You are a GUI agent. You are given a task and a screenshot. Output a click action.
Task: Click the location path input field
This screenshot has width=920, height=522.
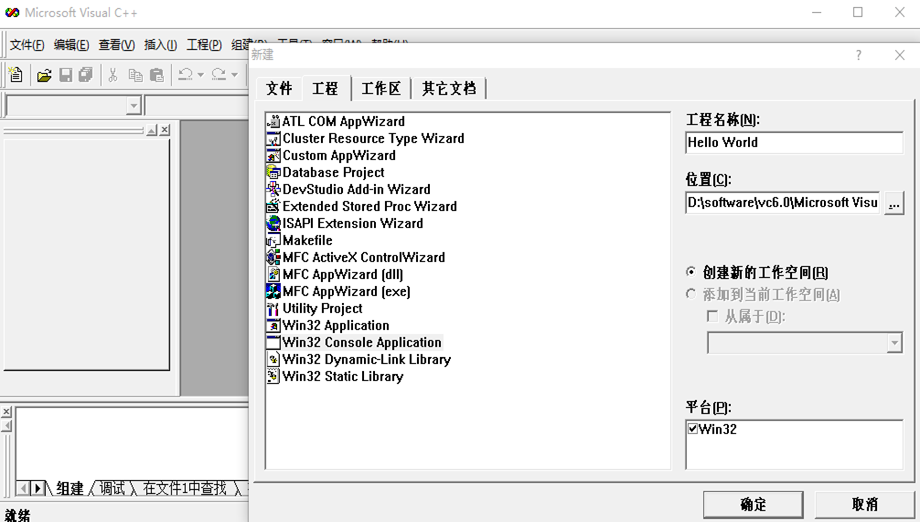point(782,203)
